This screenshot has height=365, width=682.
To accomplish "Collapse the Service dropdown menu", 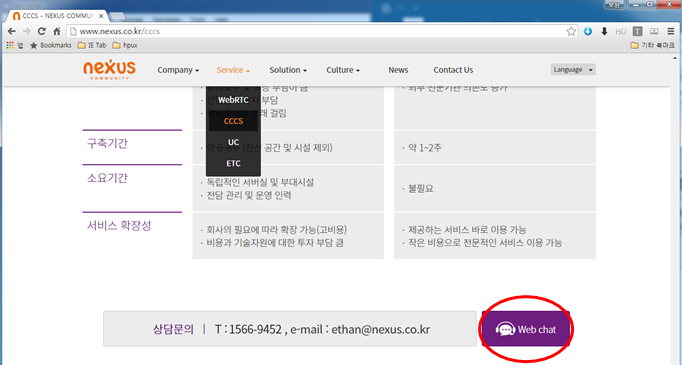I will (233, 70).
